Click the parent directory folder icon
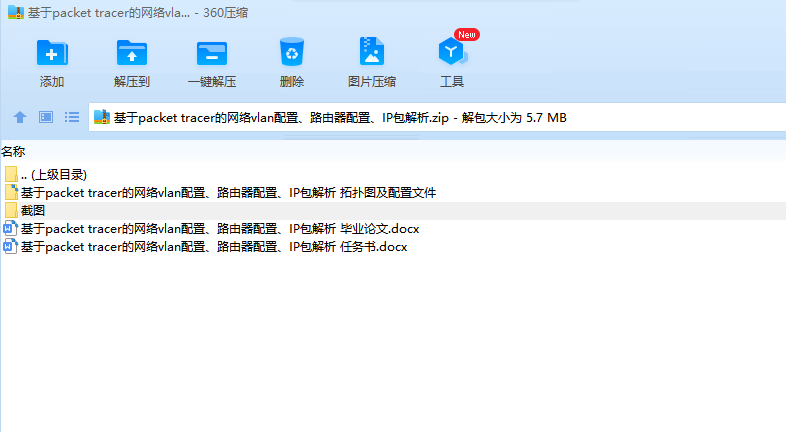The image size is (786, 432). pos(11,174)
